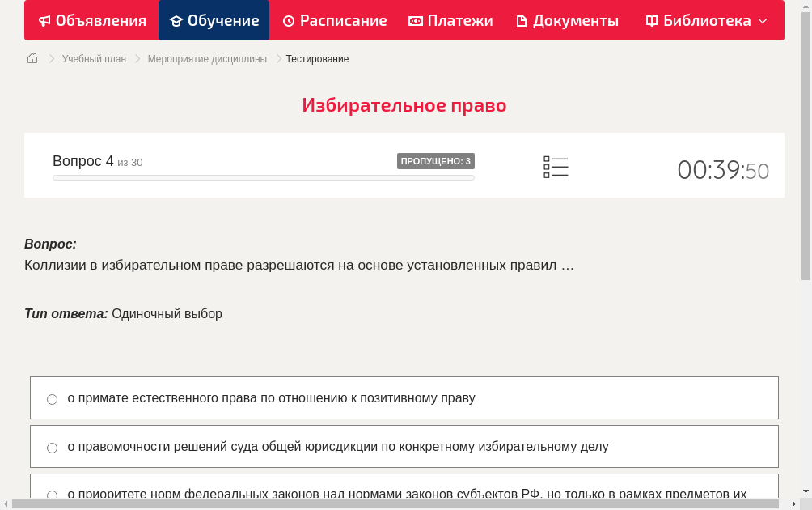Open the Расписание menu item
Viewport: 812px width, 510px height.
coord(334,20)
